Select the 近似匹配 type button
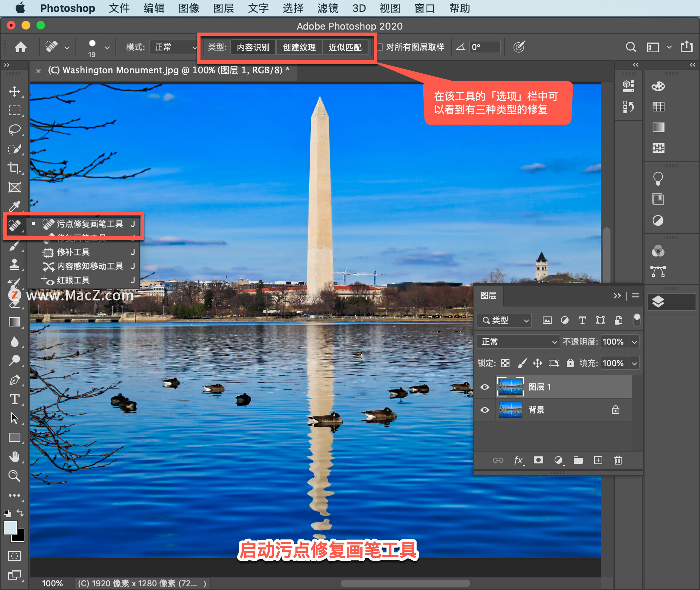The width and height of the screenshot is (700, 590). coord(345,47)
